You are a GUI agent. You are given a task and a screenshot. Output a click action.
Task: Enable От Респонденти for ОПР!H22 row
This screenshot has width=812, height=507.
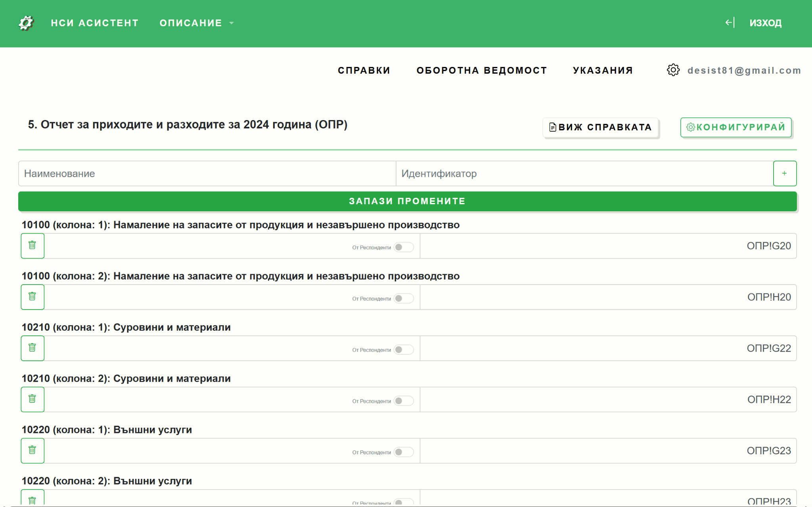point(403,401)
